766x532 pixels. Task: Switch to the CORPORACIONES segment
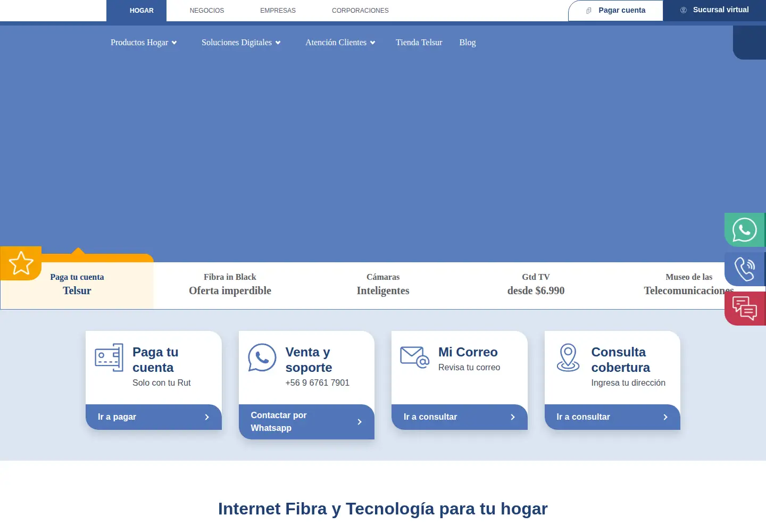click(360, 11)
